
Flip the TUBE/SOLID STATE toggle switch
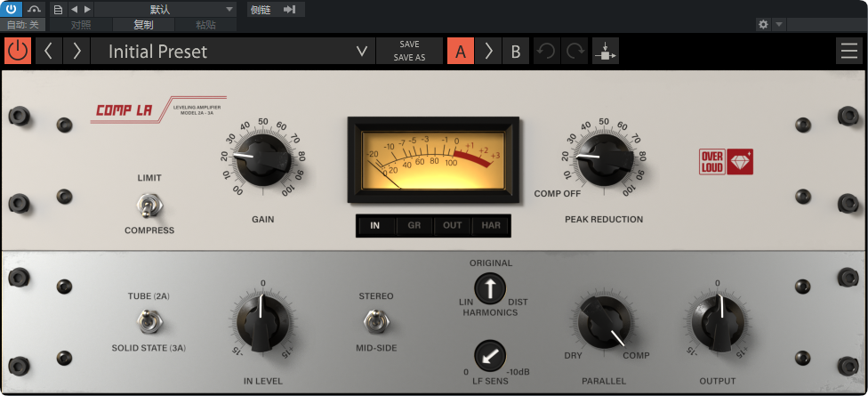[149, 322]
